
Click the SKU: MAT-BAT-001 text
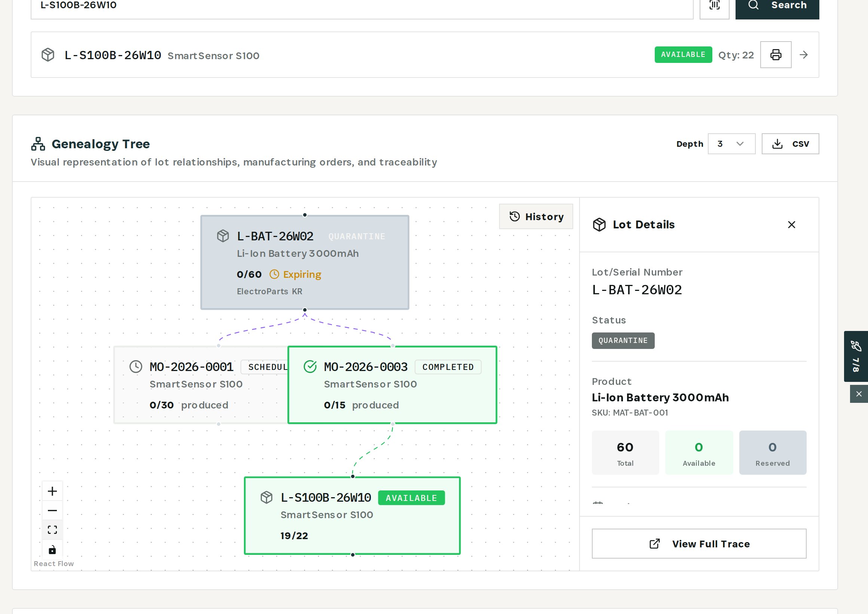[x=630, y=413]
